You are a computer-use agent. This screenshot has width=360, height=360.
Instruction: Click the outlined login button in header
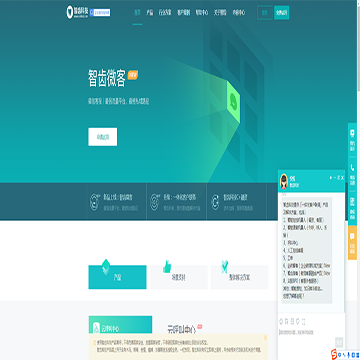click(x=265, y=13)
